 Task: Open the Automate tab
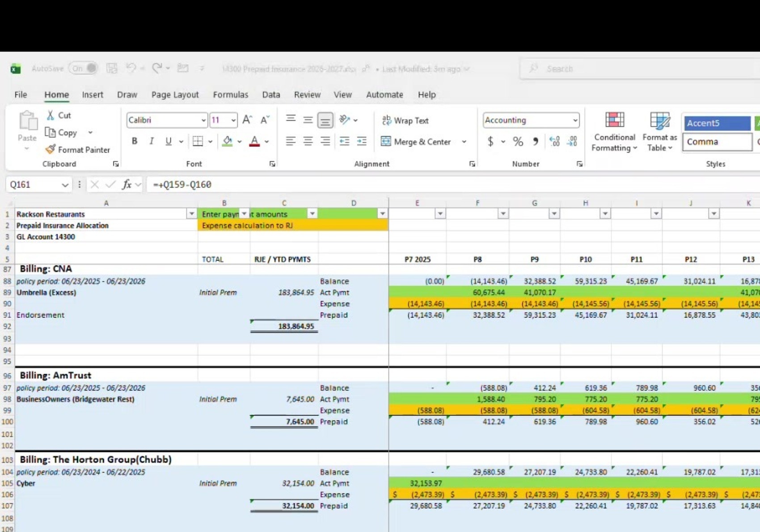[x=384, y=95]
